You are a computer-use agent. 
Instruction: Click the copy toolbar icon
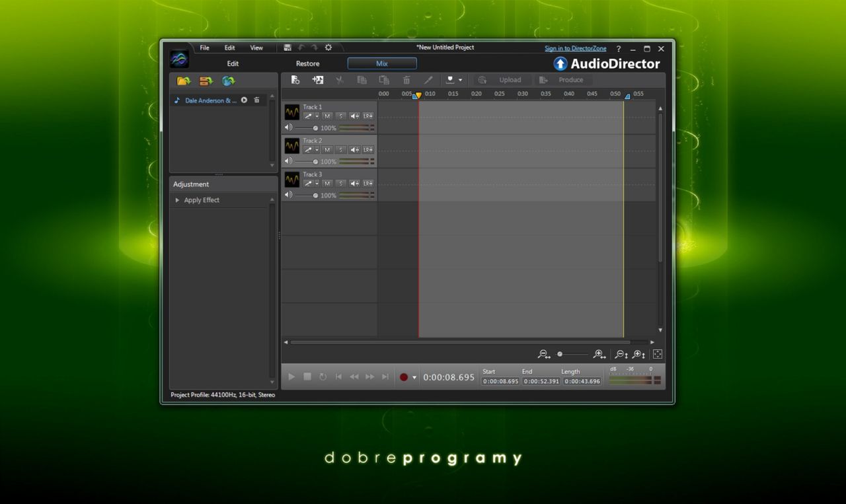[x=362, y=80]
